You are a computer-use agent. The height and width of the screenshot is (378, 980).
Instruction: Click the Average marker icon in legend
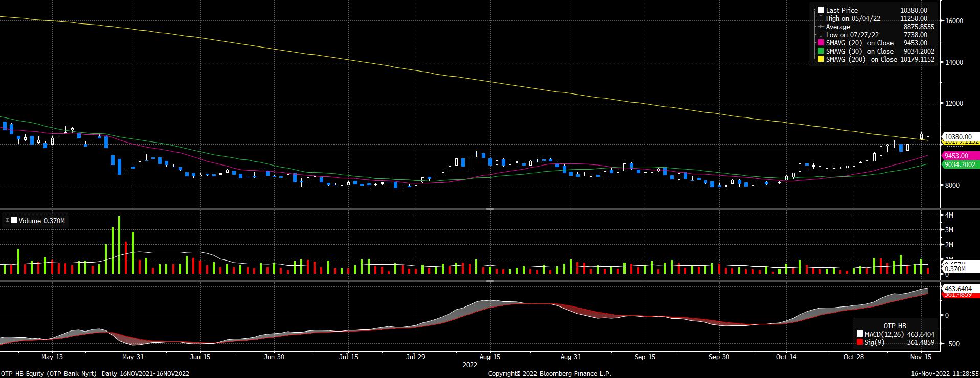point(821,27)
